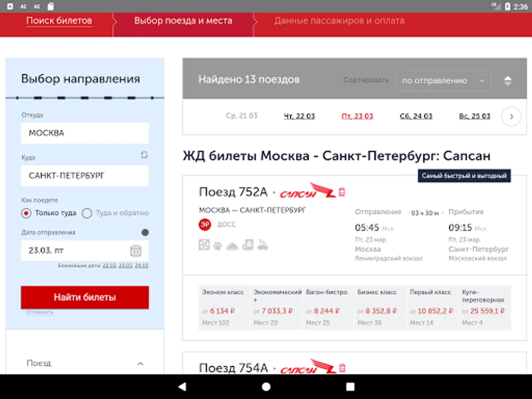
Task: Click the red train icon next to 754A
Action: (342, 368)
